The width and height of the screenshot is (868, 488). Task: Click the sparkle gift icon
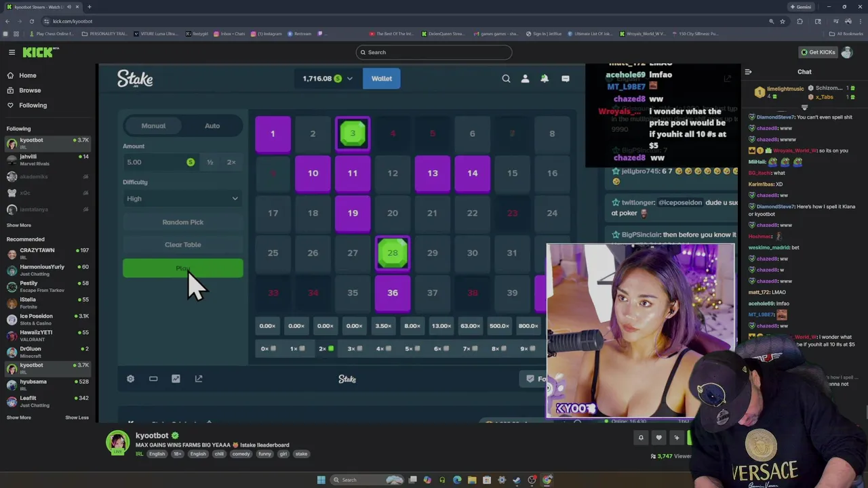tap(676, 438)
